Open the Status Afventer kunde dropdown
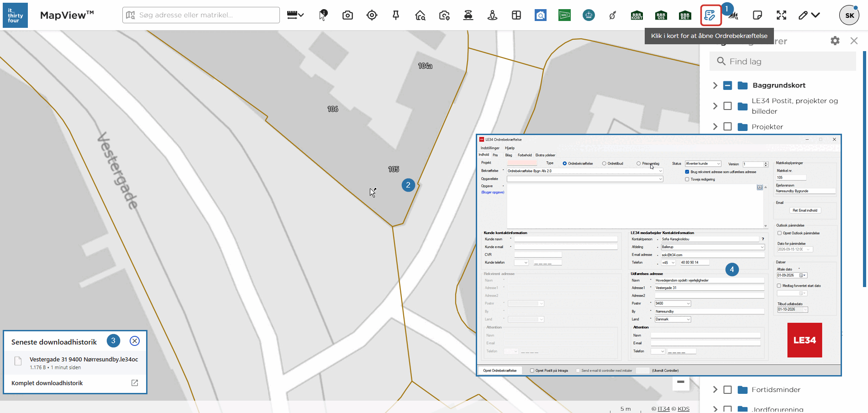The height and width of the screenshot is (413, 868). pyautogui.click(x=703, y=163)
